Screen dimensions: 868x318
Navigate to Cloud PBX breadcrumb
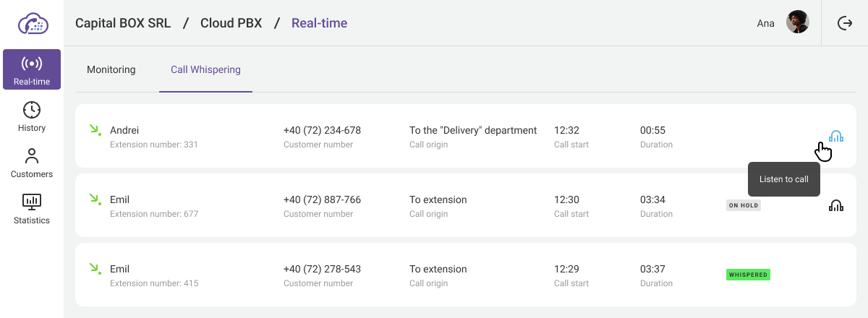[x=231, y=23]
